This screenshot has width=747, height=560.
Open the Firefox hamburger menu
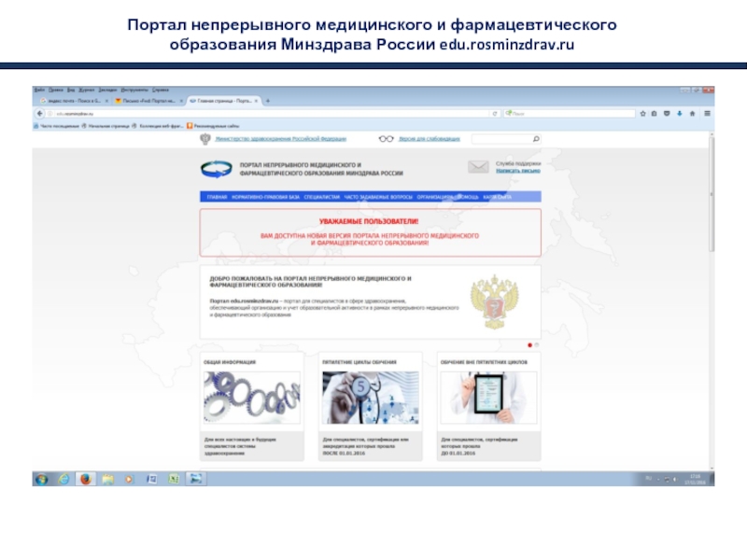point(707,113)
